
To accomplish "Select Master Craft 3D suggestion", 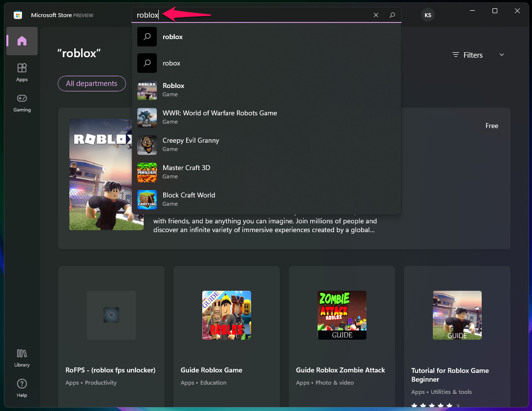I will click(x=266, y=172).
